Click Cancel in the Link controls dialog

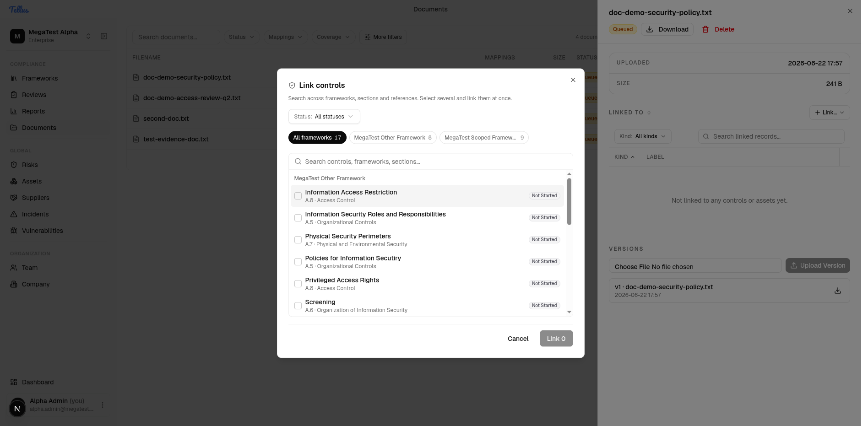click(x=518, y=339)
